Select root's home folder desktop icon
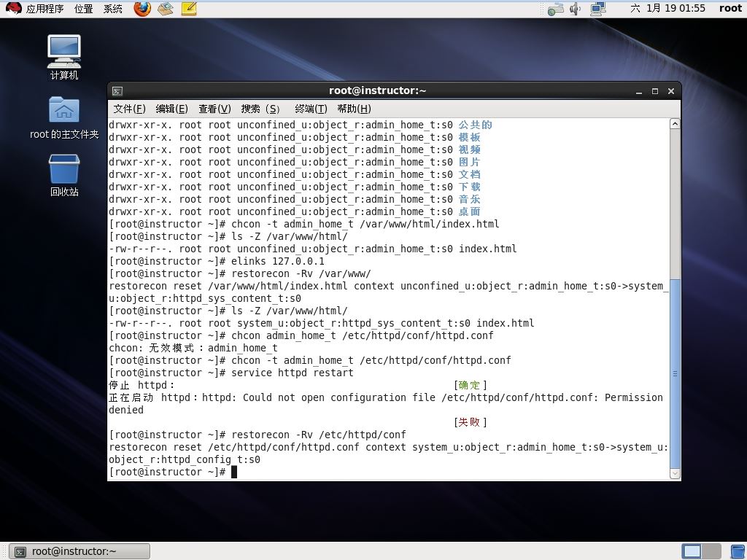 coord(64,117)
